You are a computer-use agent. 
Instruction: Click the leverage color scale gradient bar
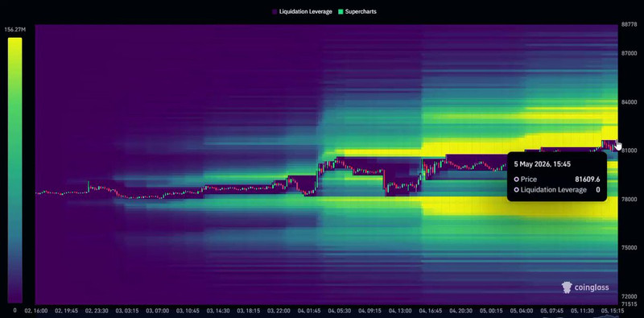(14, 170)
